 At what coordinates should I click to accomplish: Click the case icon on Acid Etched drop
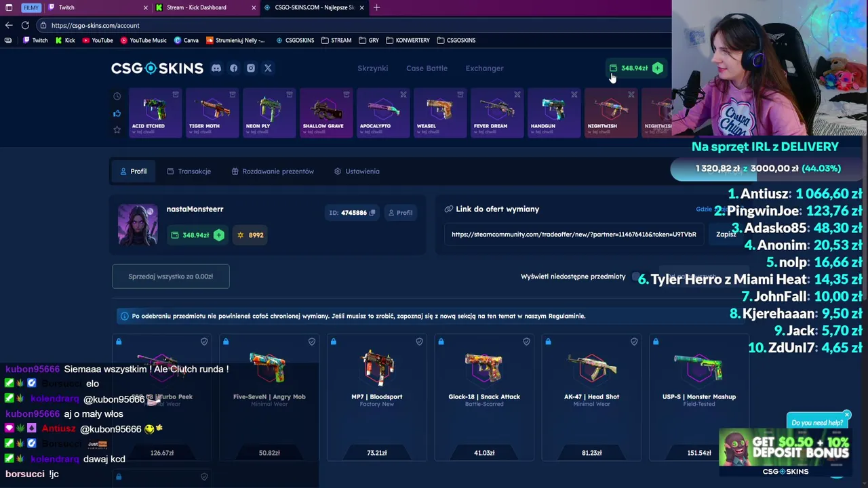176,94
